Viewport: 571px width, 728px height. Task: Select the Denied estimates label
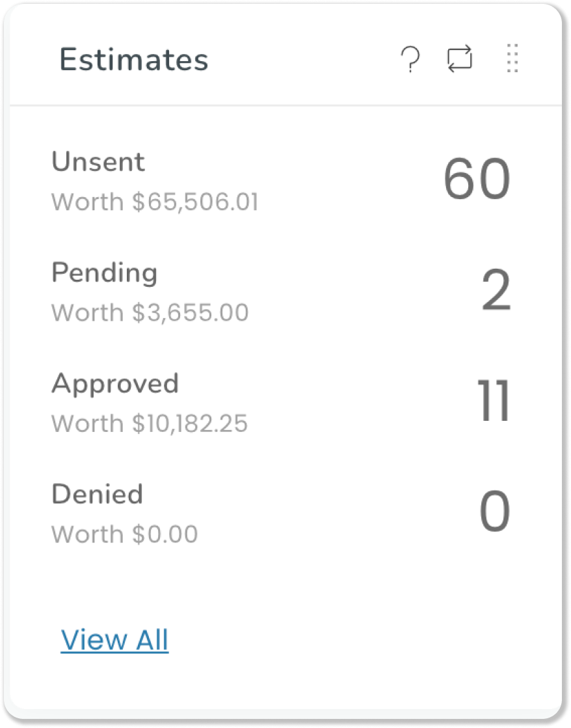tap(97, 494)
